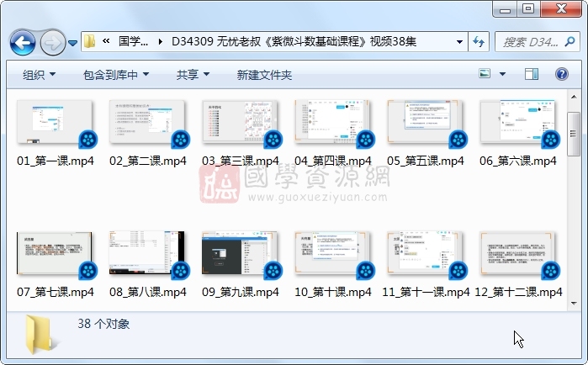Select 12_第十二课.mp4 thumbnail

click(517, 253)
